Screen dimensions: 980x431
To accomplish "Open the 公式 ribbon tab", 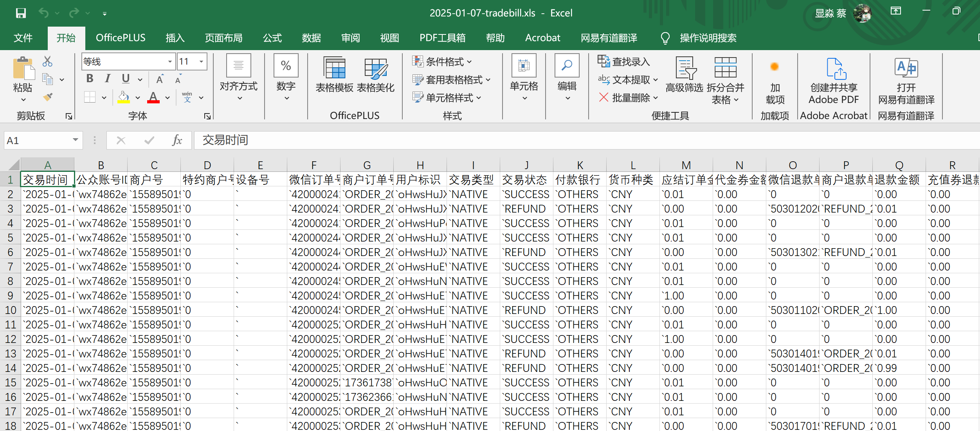I will (x=272, y=38).
